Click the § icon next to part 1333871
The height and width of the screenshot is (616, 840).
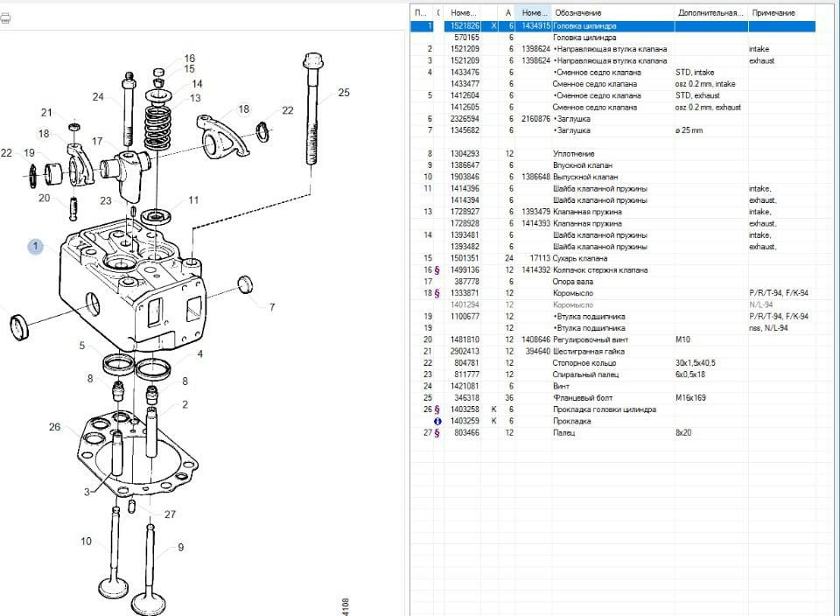[437, 293]
